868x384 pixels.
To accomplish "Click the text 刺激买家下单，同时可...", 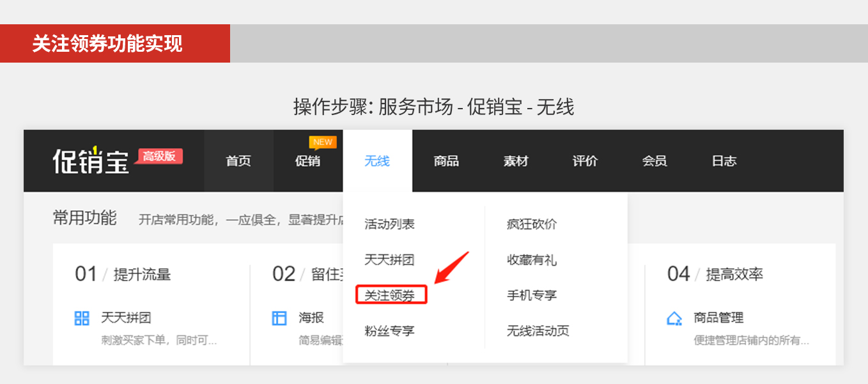I will (159, 341).
